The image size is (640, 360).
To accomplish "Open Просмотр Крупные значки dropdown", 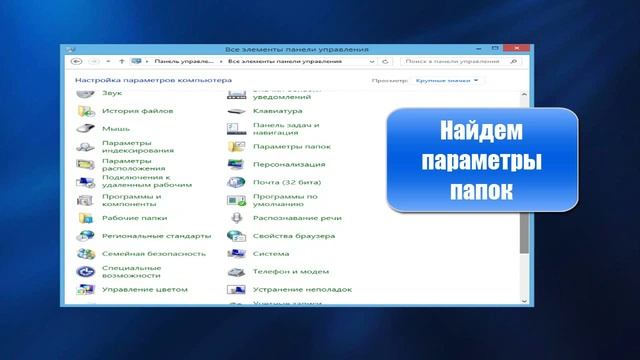I will (x=447, y=80).
